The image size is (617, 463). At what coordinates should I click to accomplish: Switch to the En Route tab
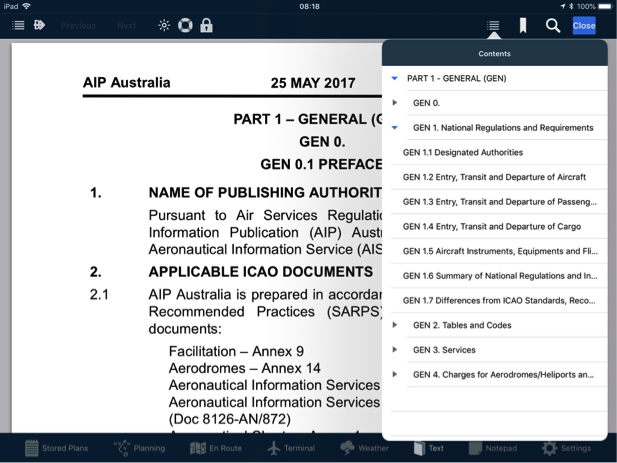pos(216,448)
